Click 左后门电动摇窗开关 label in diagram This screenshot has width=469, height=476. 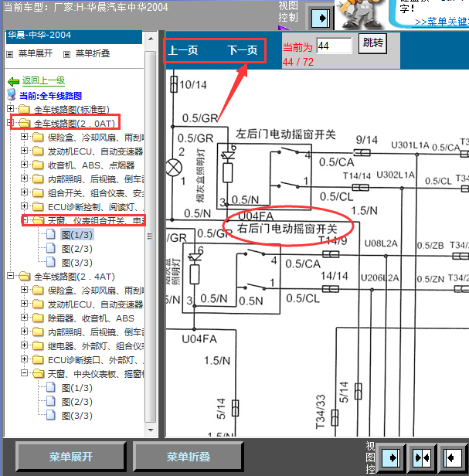click(x=286, y=134)
